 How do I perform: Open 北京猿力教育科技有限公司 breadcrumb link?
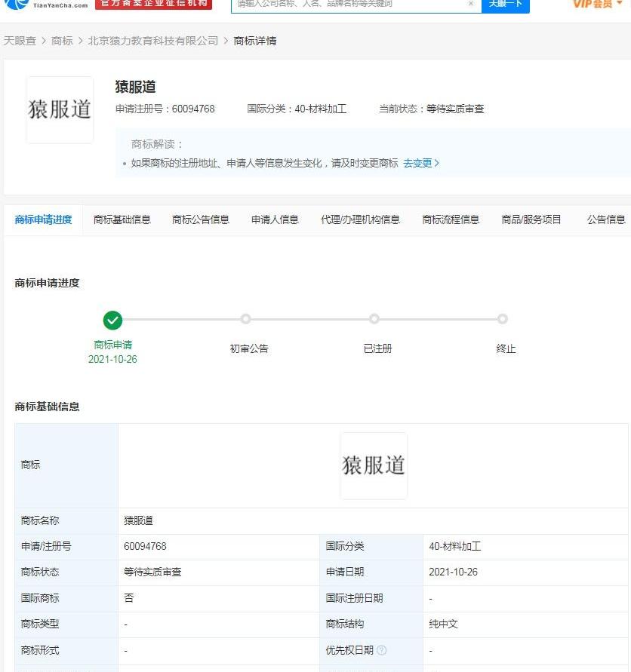[153, 41]
